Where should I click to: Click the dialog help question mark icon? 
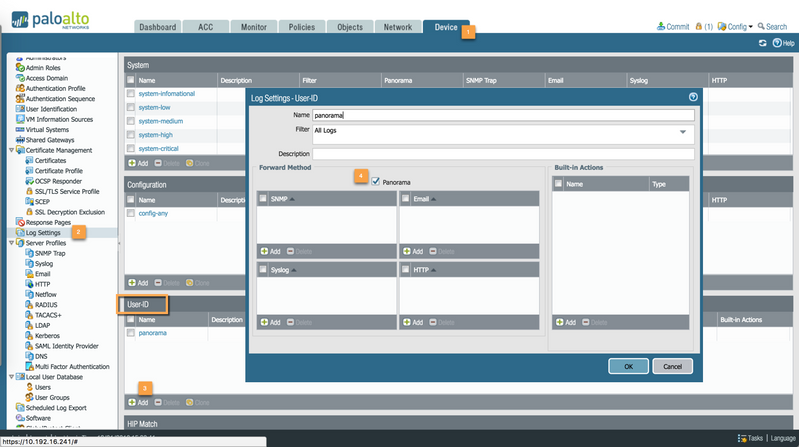[693, 97]
